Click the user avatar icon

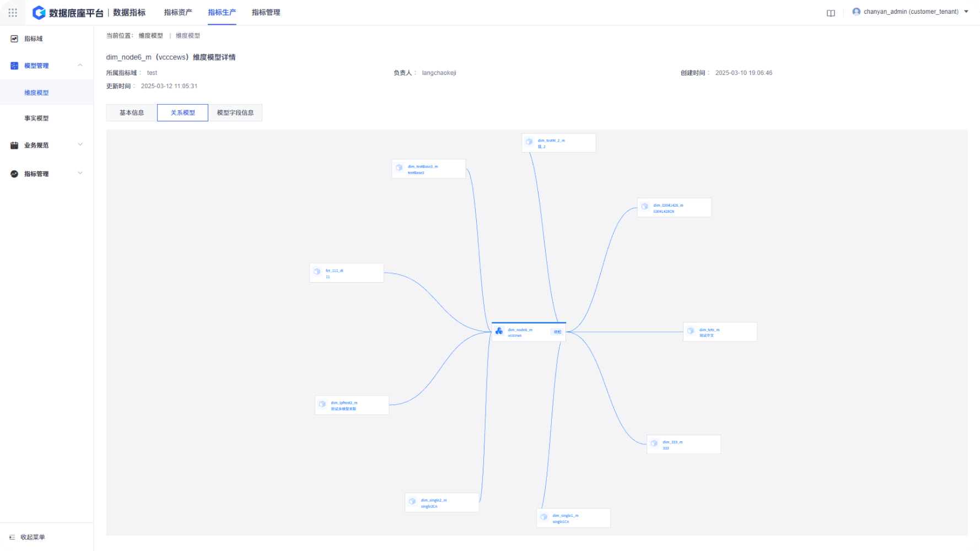(x=856, y=12)
